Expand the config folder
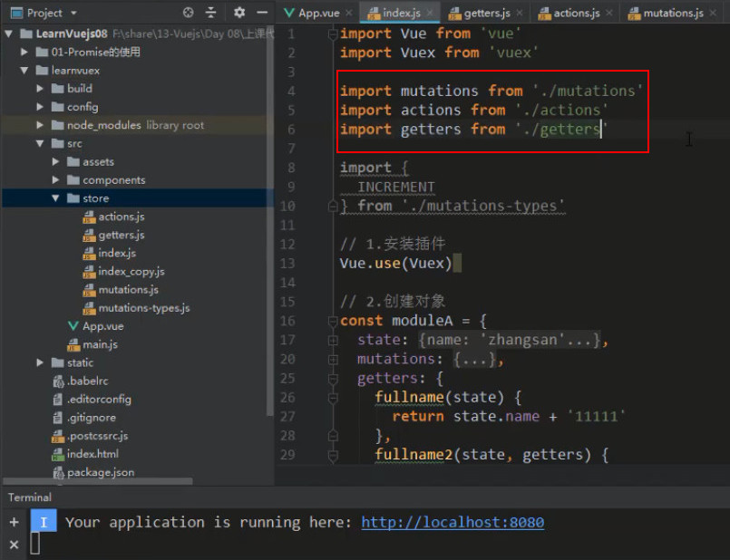The height and width of the screenshot is (560, 730). (x=40, y=107)
